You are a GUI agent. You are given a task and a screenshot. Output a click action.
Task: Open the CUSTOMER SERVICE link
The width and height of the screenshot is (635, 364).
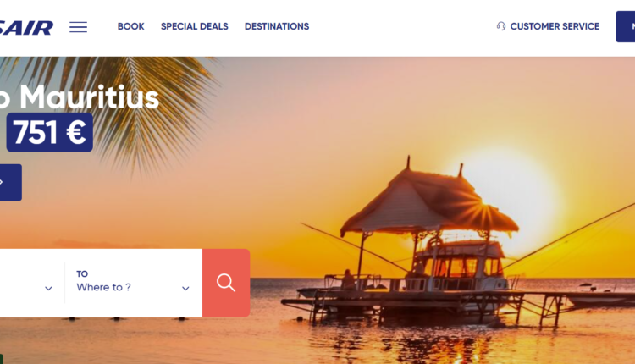coord(555,26)
